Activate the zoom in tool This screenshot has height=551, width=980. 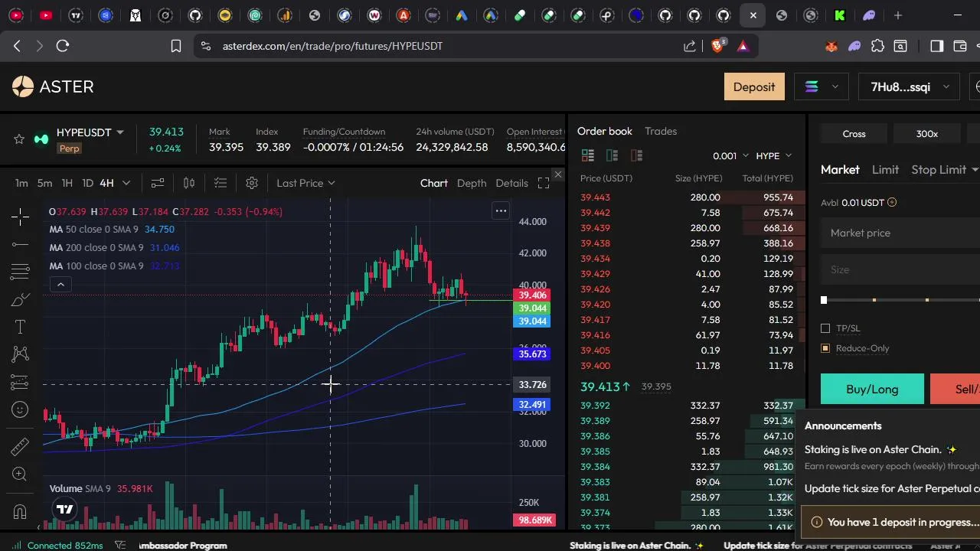(x=21, y=474)
